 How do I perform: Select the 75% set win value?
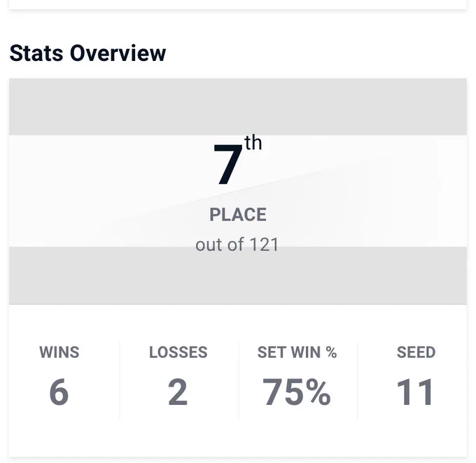coord(297,392)
